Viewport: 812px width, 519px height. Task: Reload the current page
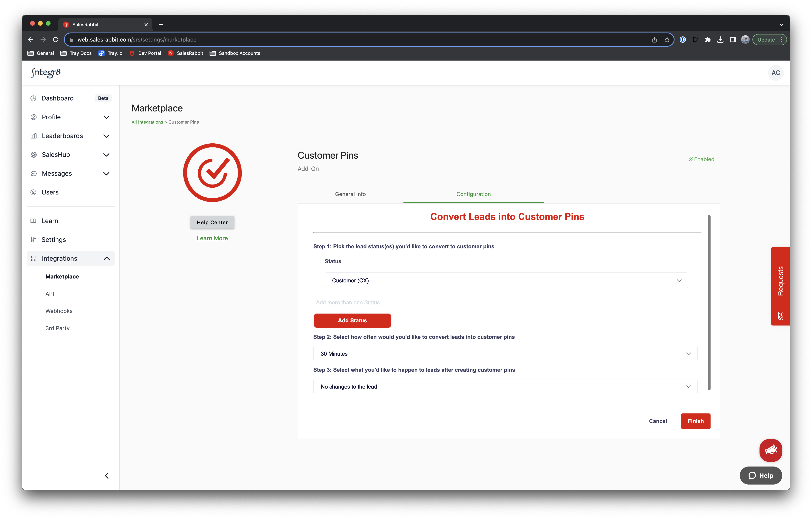[x=56, y=39]
